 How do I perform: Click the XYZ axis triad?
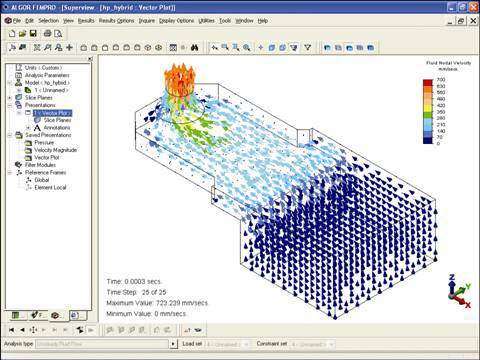coord(459,291)
